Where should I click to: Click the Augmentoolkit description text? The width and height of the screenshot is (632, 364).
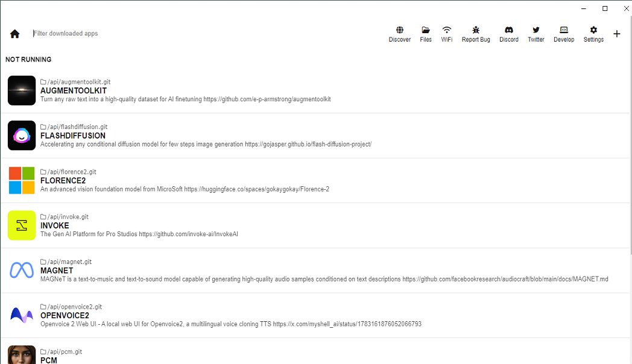[x=185, y=99]
